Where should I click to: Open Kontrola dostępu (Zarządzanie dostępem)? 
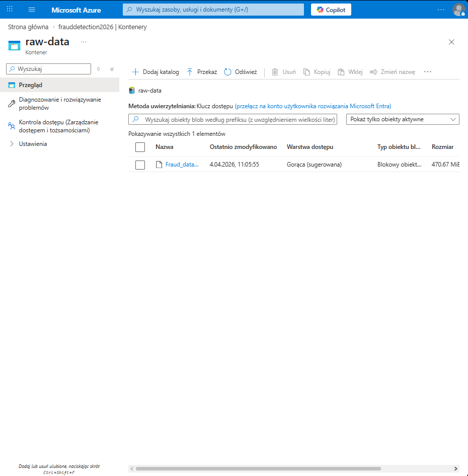[x=59, y=126]
